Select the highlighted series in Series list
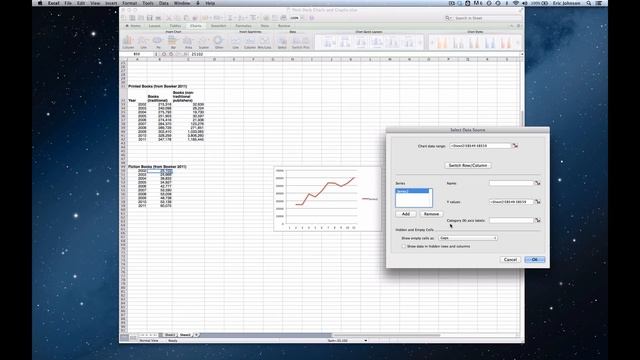640x360 pixels. click(x=412, y=191)
